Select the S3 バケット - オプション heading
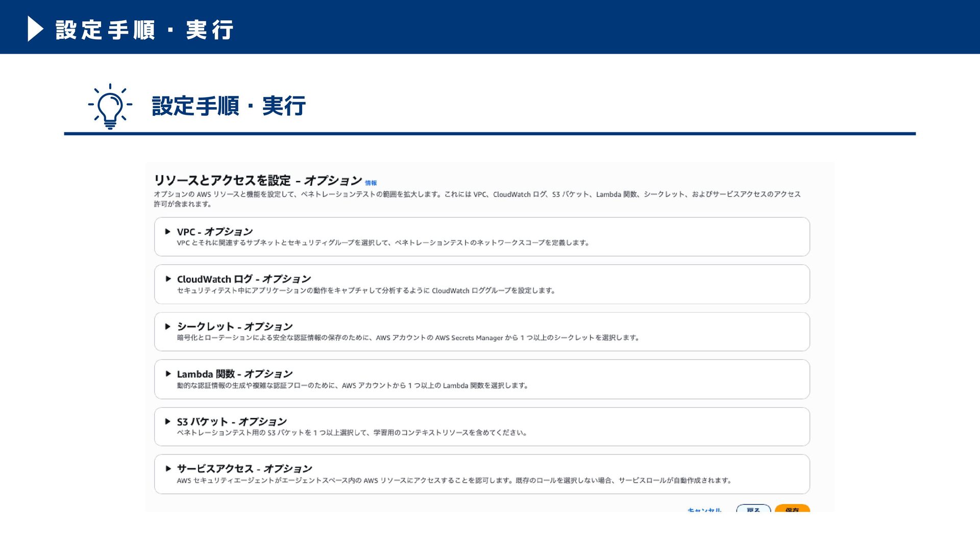Screen dimensions: 980x551 pos(232,421)
